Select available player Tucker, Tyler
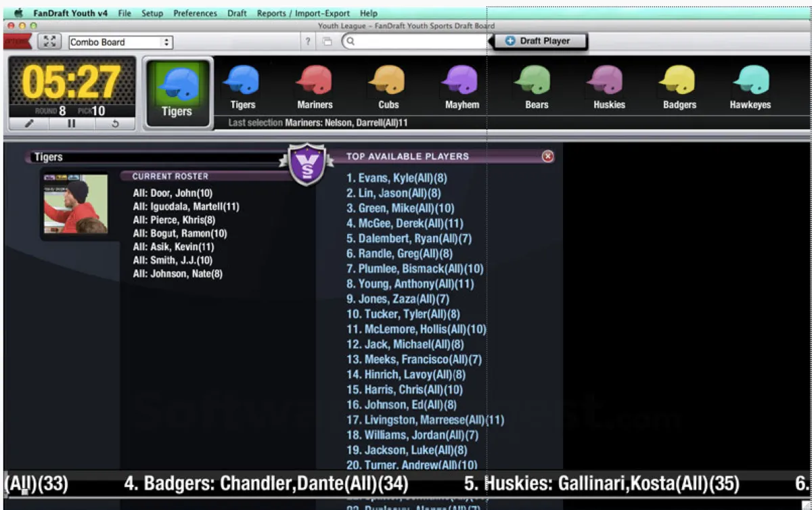 click(403, 314)
